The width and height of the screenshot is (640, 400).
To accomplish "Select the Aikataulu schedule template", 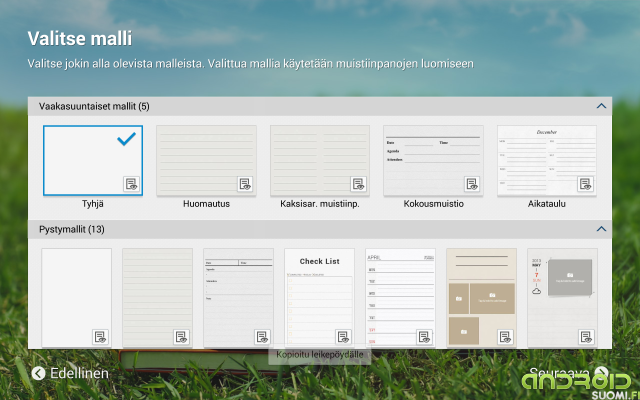I will point(547,160).
